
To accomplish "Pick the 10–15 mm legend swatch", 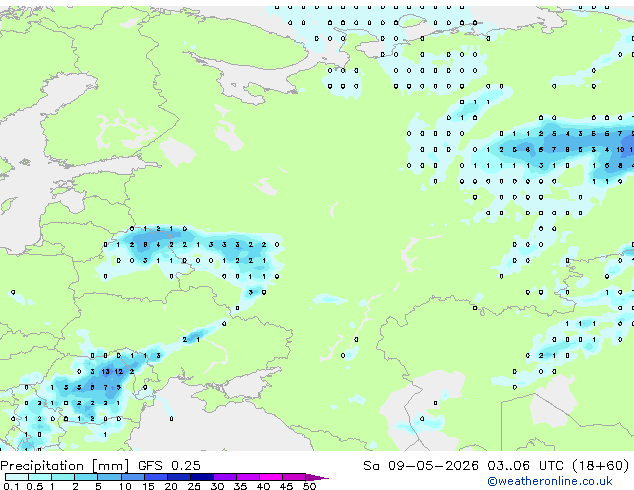I will click(x=132, y=477).
